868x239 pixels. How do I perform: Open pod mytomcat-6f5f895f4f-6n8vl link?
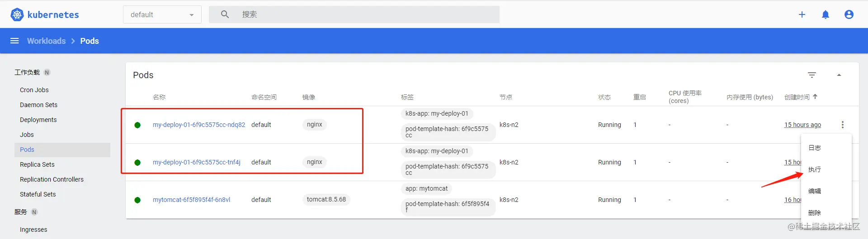point(192,200)
